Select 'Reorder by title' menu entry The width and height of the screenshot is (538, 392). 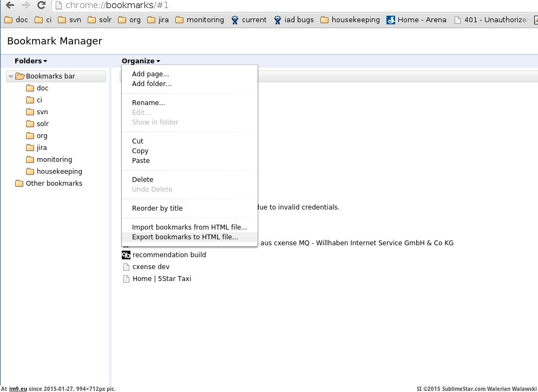pyautogui.click(x=157, y=208)
